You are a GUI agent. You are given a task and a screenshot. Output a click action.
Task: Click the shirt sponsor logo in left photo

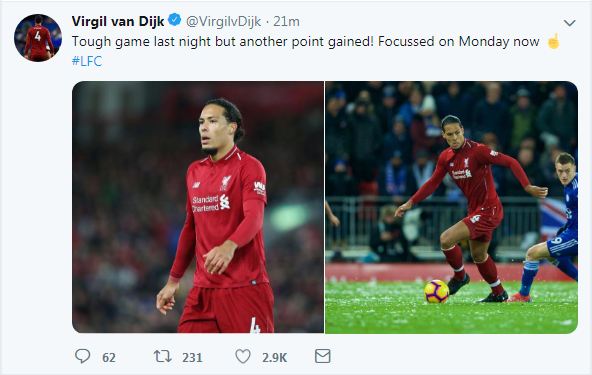click(211, 204)
